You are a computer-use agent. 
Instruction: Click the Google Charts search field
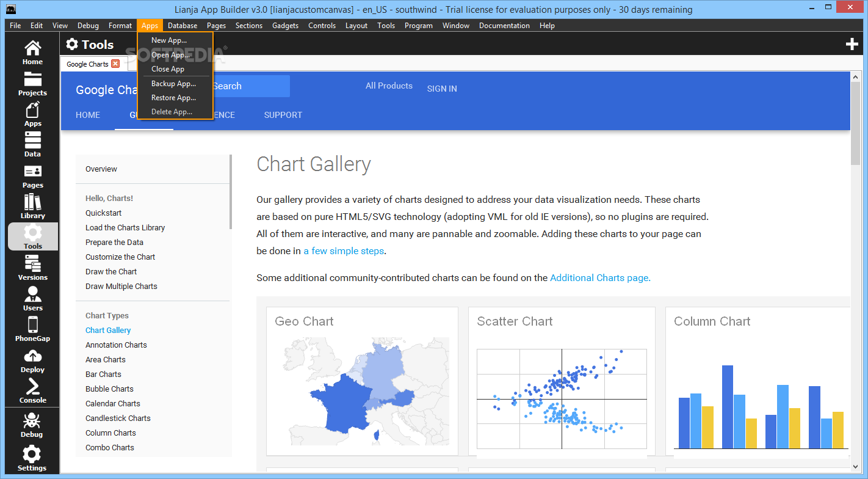click(251, 86)
